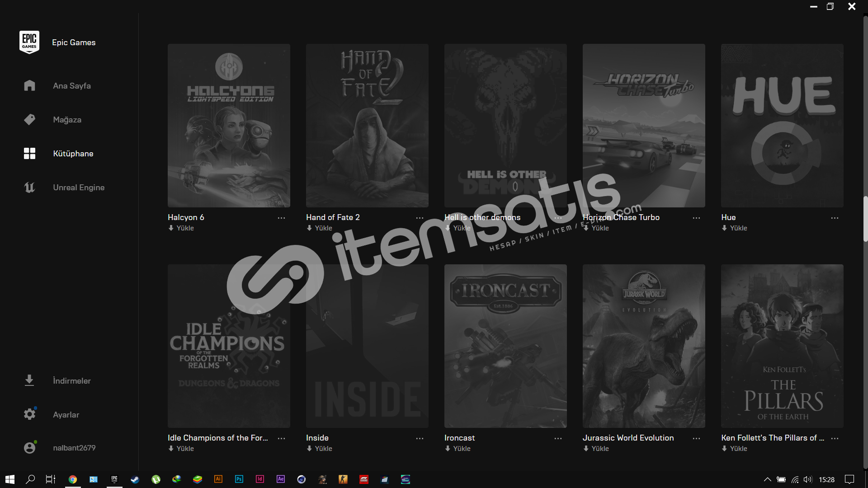Open the options menu for Horizon Chase Turbo
Image resolution: width=868 pixels, height=488 pixels.
tap(696, 218)
